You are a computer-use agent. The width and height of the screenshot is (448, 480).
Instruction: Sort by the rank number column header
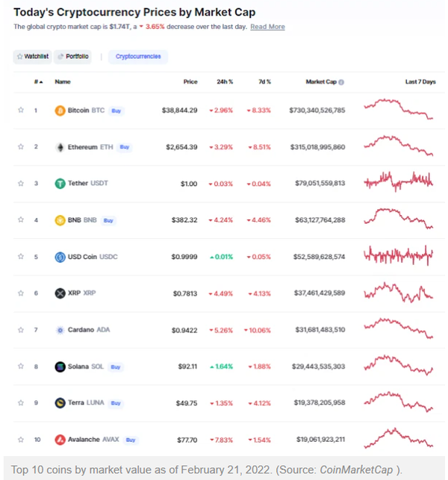point(38,81)
